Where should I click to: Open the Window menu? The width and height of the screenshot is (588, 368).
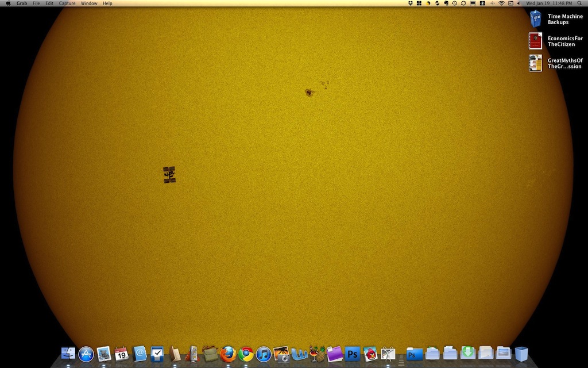89,3
